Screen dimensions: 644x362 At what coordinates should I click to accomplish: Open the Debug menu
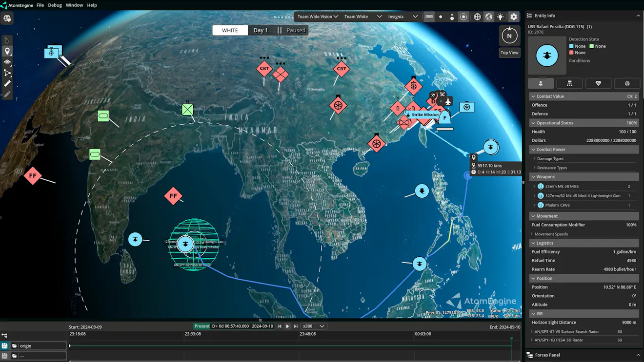(55, 5)
